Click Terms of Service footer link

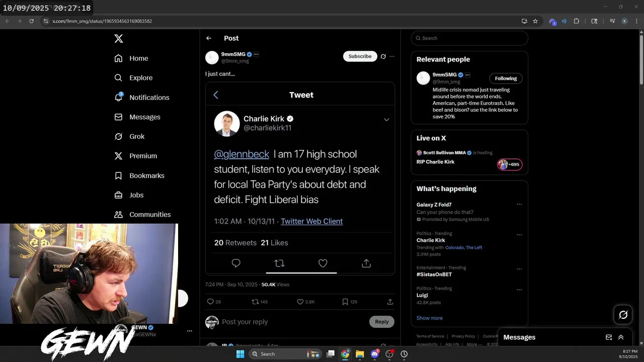click(x=430, y=336)
